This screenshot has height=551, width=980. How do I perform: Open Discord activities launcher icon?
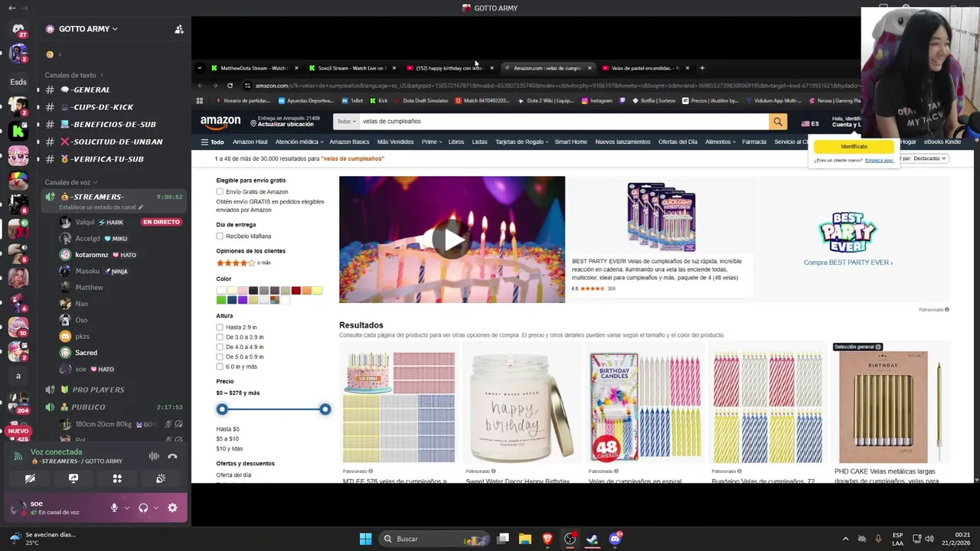(117, 478)
